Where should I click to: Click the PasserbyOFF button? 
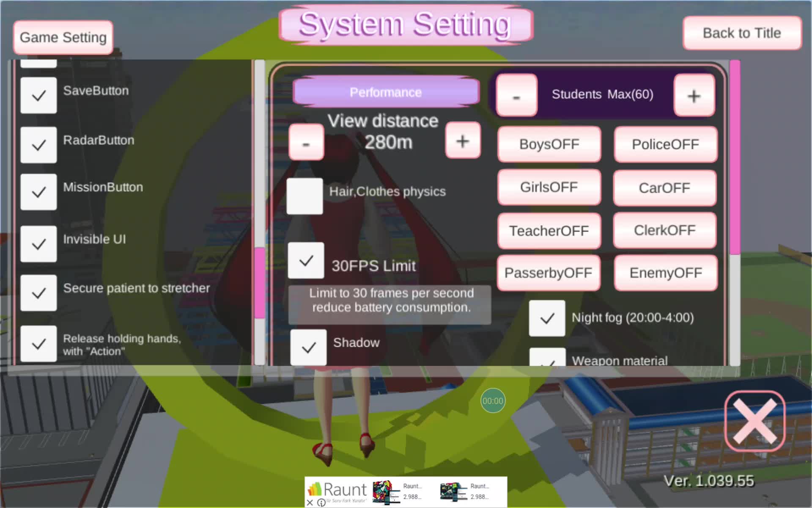pyautogui.click(x=549, y=273)
